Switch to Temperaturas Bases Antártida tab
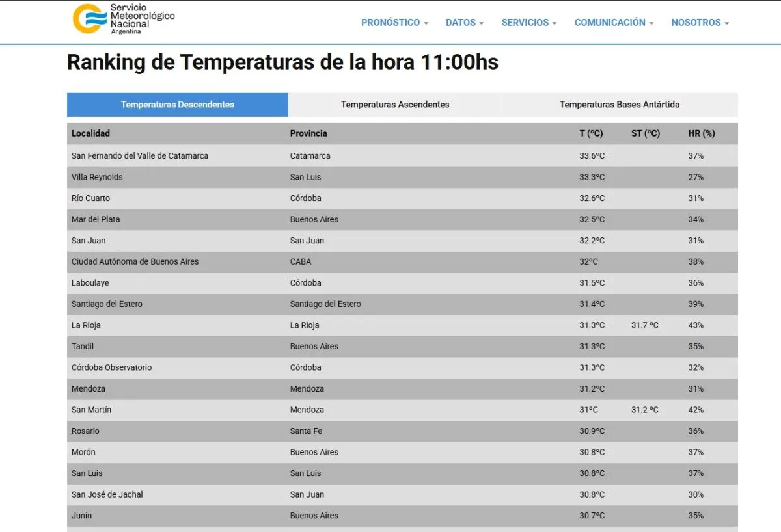The image size is (781, 532). (x=619, y=105)
